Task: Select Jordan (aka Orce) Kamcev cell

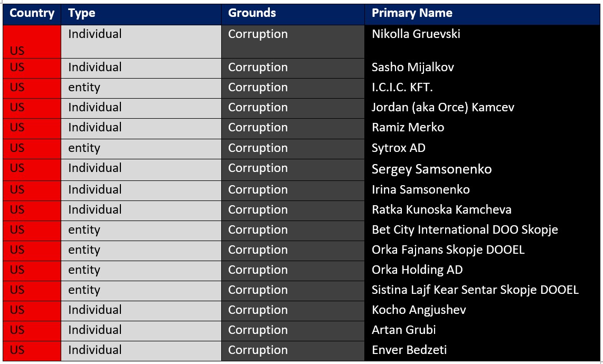Action: [443, 108]
